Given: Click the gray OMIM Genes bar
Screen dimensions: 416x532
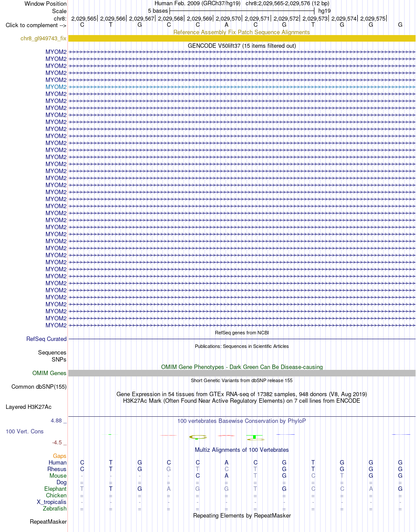Looking at the screenshot, I should pyautogui.click(x=242, y=373).
